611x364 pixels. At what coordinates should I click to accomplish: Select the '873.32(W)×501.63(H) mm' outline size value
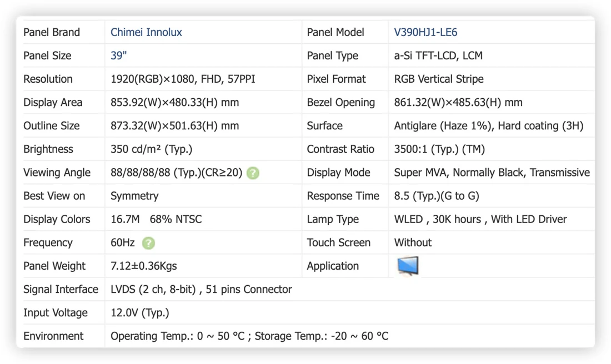pos(174,126)
